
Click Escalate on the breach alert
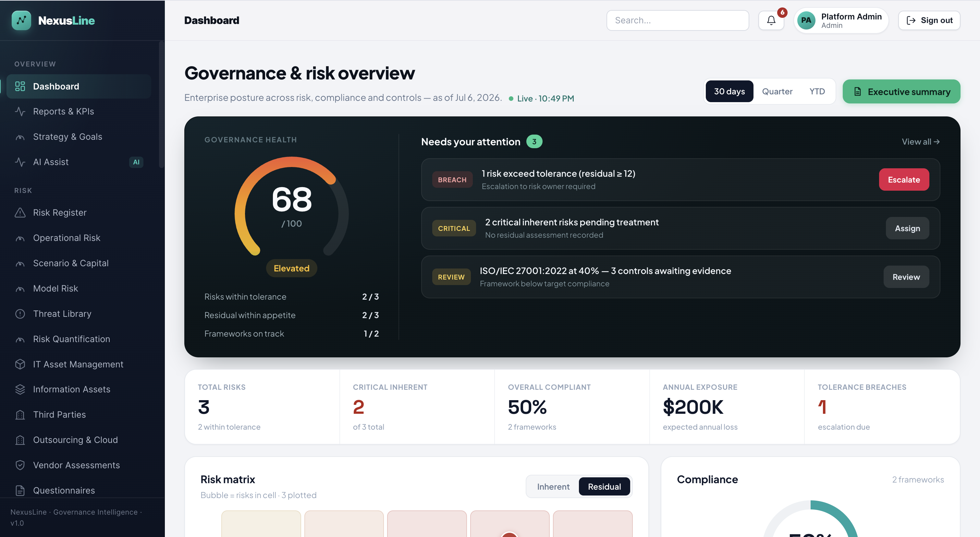(904, 179)
